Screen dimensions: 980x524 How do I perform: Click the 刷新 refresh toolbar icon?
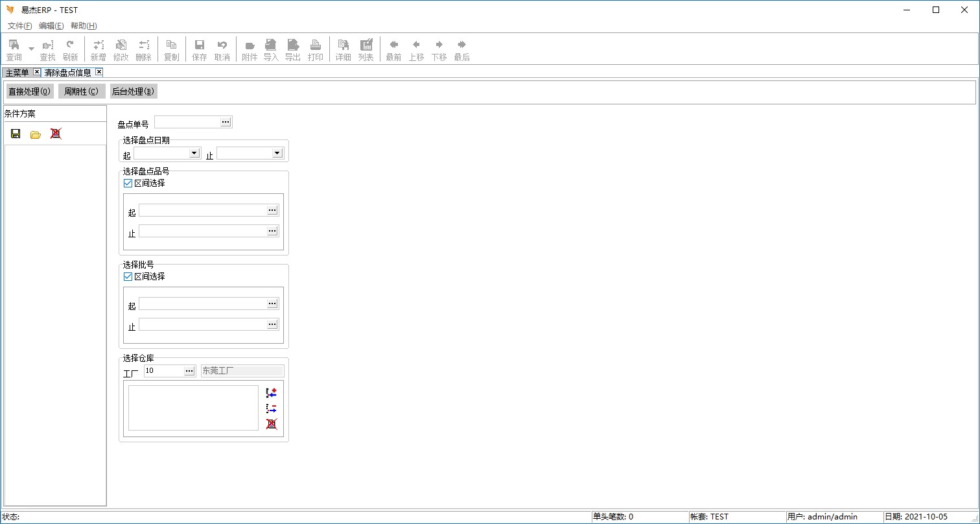[x=70, y=49]
